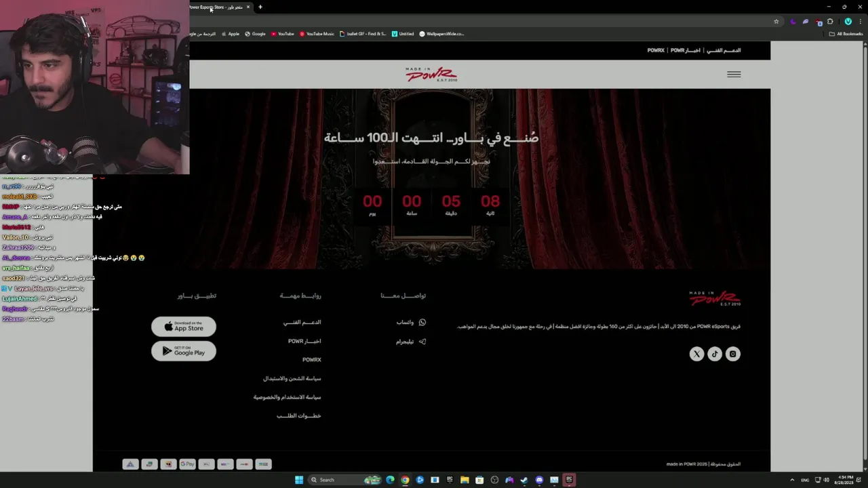
Task: Open the usage and privacy policy link
Action: point(288,397)
